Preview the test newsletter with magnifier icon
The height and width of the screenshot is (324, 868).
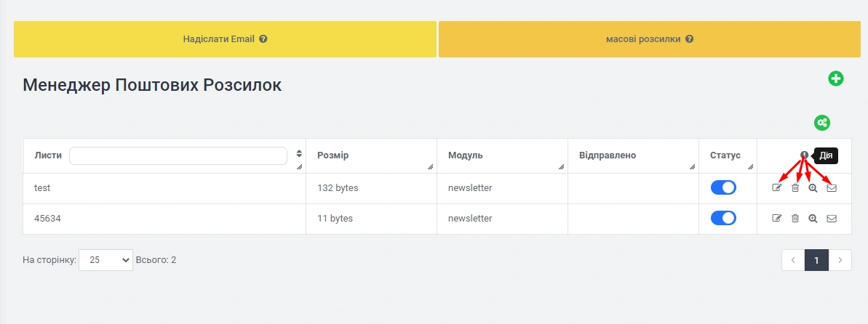(813, 188)
